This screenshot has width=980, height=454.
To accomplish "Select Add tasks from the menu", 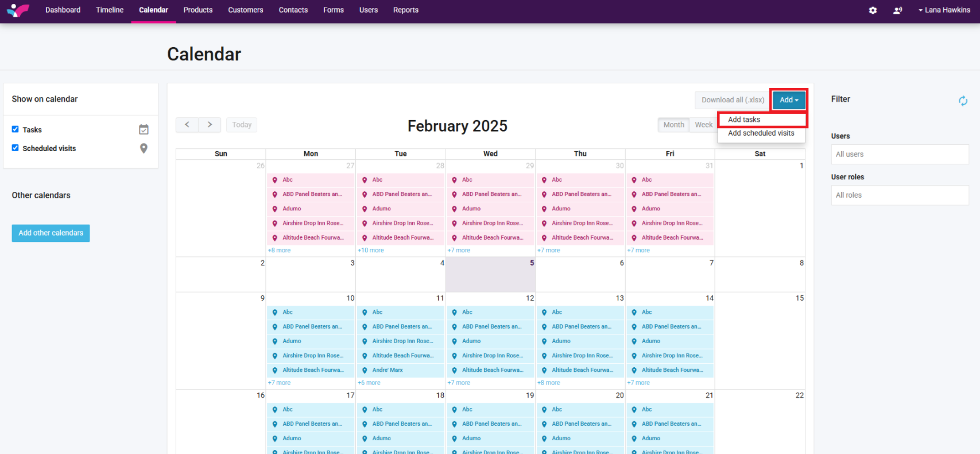I will 744,120.
